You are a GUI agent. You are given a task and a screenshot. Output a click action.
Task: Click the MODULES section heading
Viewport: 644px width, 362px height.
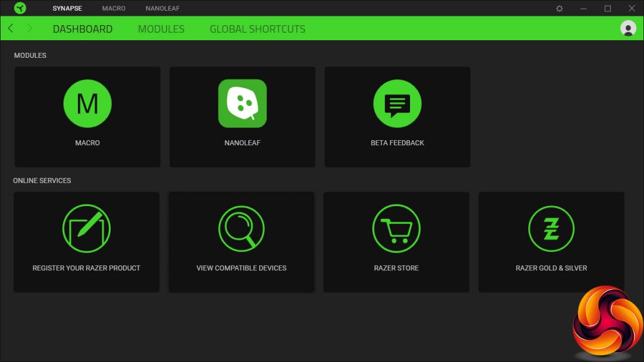coord(30,55)
